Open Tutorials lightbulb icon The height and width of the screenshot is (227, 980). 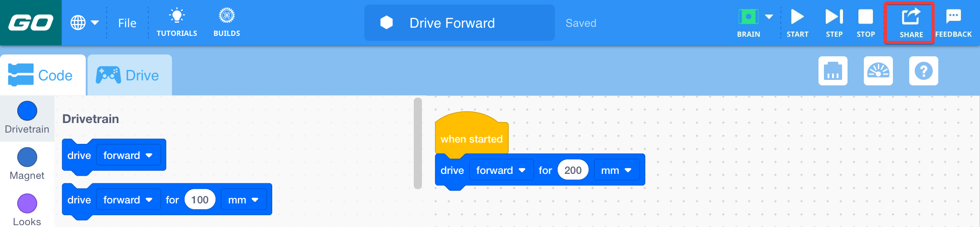[x=176, y=16]
